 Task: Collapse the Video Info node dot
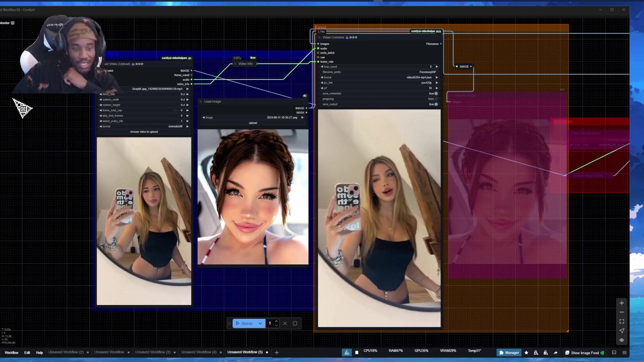point(235,64)
